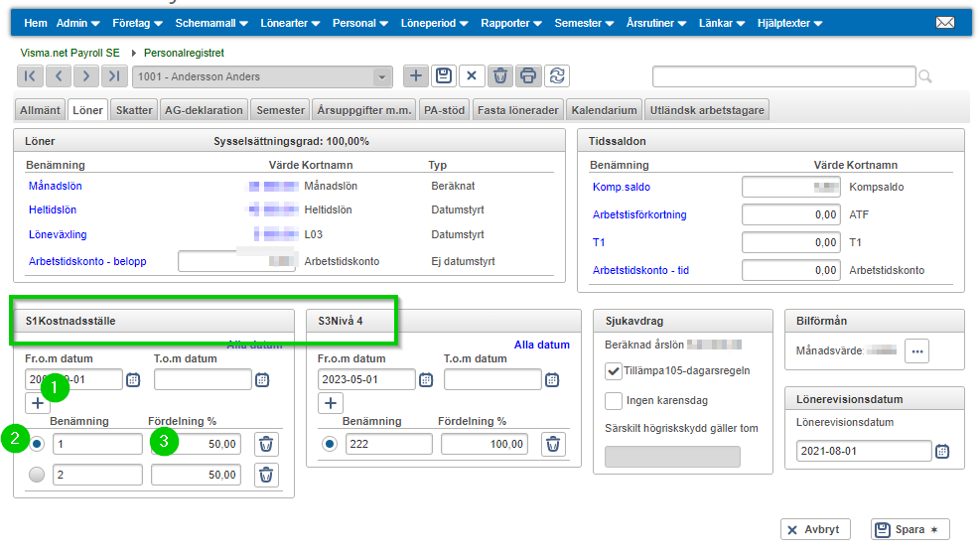This screenshot has width=980, height=556.
Task: Expand employee selector 1001 - Andersson Anders
Action: (382, 76)
